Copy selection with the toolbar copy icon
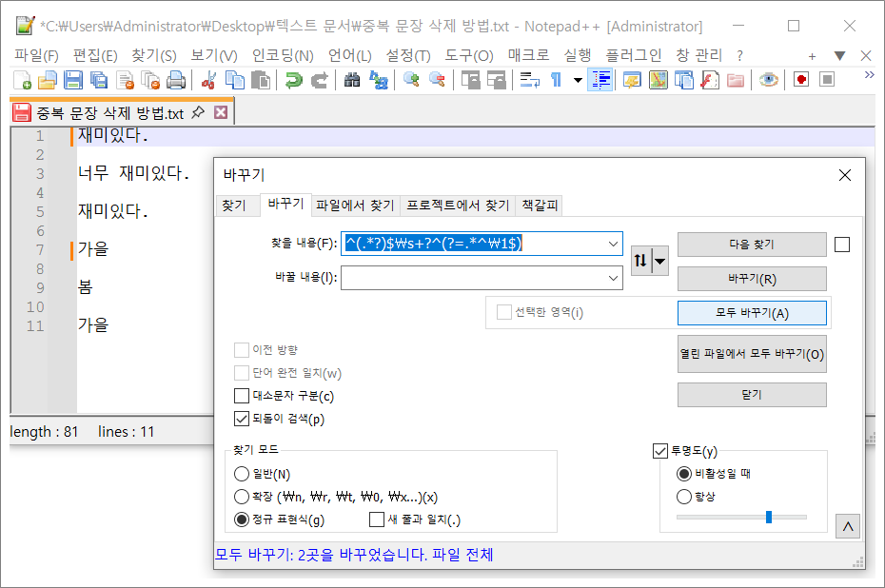Viewport: 885px width, 588px height. pyautogui.click(x=234, y=80)
